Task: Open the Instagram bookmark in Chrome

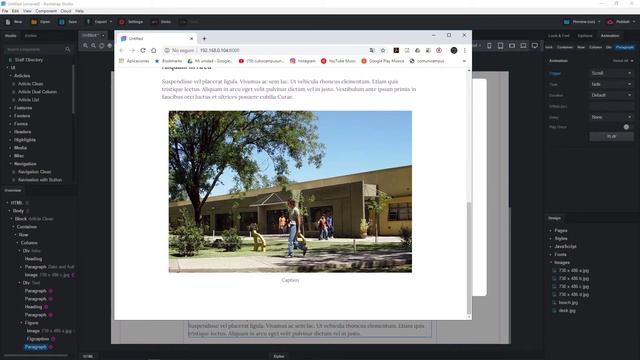Action: click(x=303, y=61)
